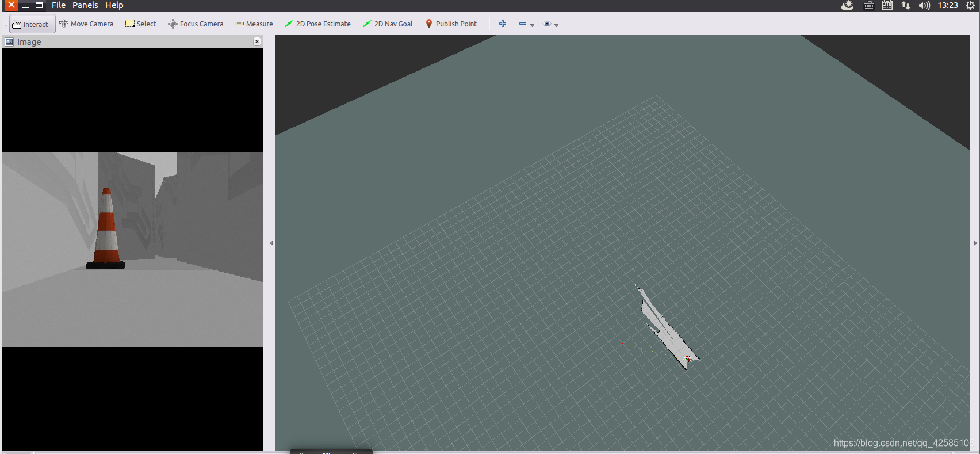Open the network up-down arrows indicator

(x=906, y=5)
